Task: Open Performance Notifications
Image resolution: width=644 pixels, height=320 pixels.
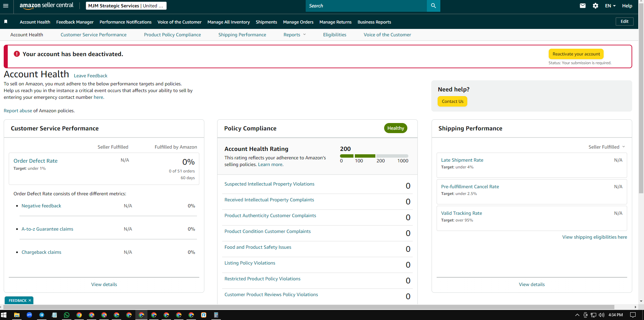Action: 126,22
